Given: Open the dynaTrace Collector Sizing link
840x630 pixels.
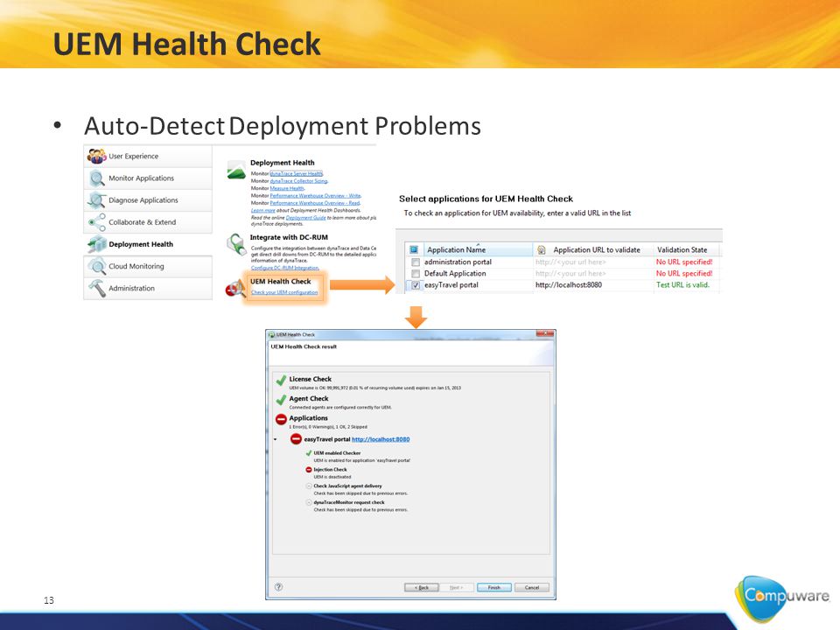Looking at the screenshot, I should pos(298,181).
